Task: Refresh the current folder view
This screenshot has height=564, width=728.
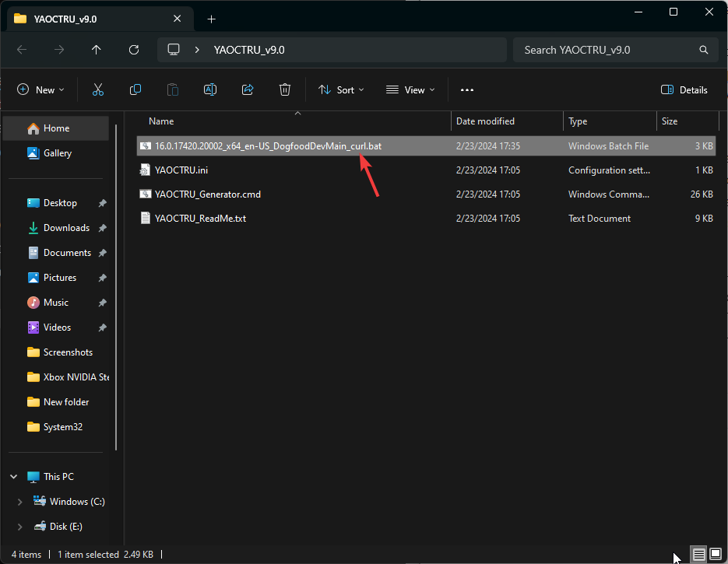Action: click(x=134, y=50)
